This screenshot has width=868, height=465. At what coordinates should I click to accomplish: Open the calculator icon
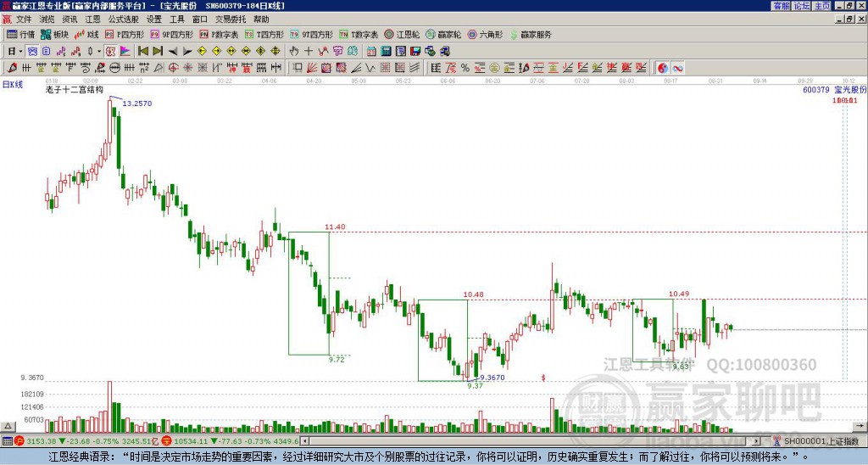[387, 52]
